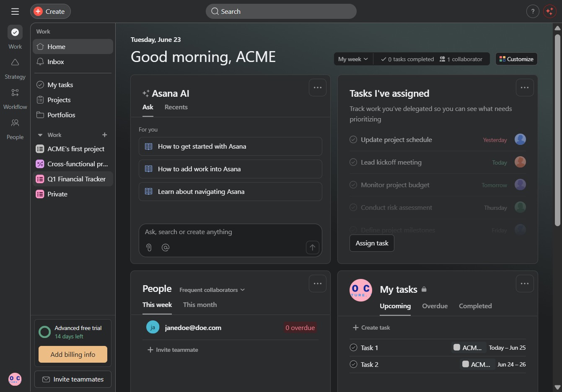Image resolution: width=562 pixels, height=392 pixels.
Task: Open the Help question mark icon
Action: click(533, 11)
